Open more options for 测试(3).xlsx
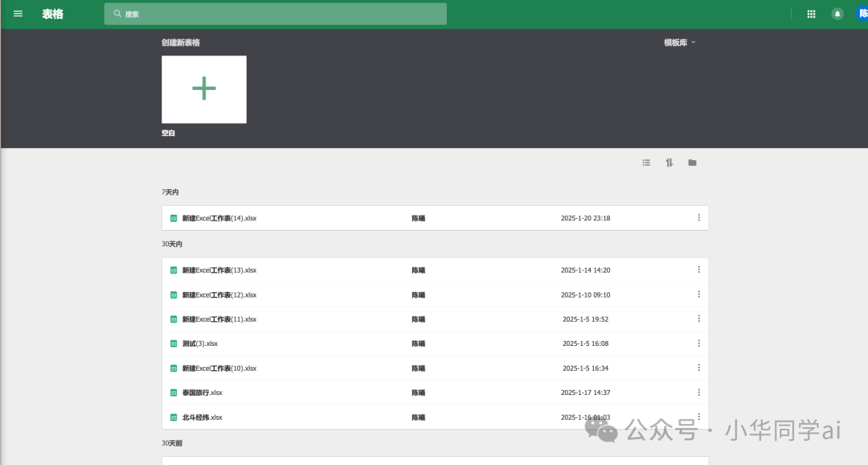The image size is (868, 465). 698,344
